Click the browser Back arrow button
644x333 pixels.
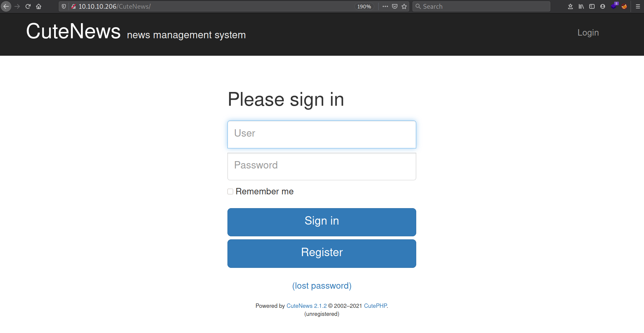coord(6,6)
